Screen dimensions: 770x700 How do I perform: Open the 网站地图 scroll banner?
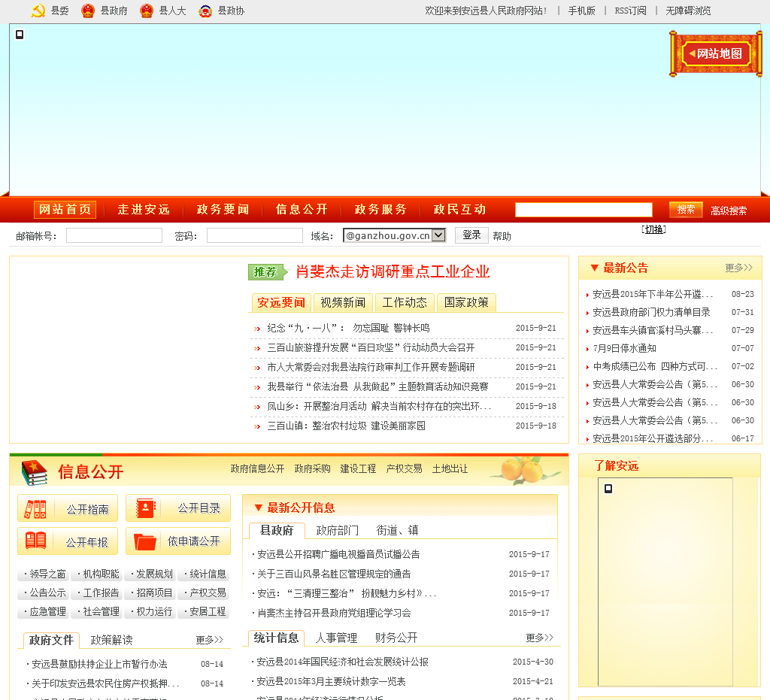(x=716, y=53)
